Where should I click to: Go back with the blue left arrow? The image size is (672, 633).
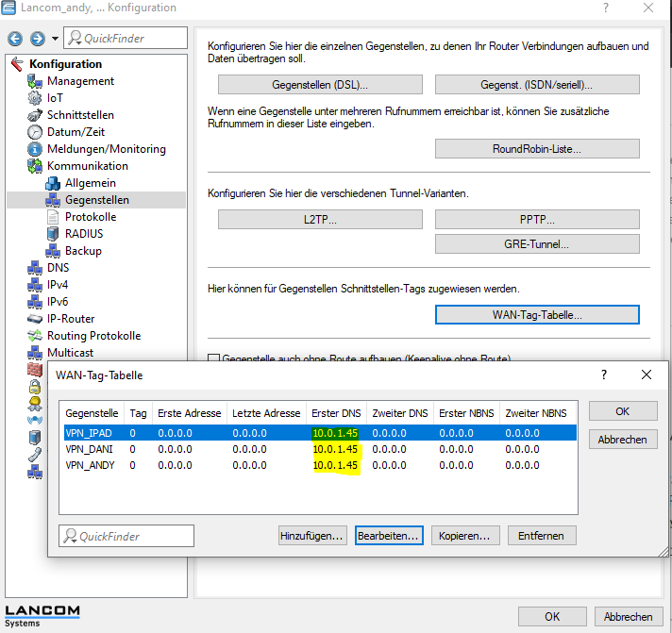click(x=15, y=39)
